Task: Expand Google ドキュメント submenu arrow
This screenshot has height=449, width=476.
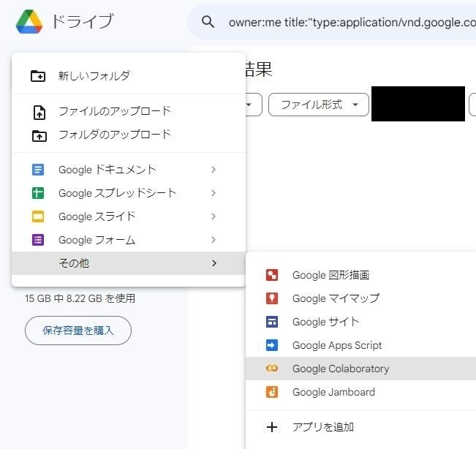Action: tap(214, 170)
